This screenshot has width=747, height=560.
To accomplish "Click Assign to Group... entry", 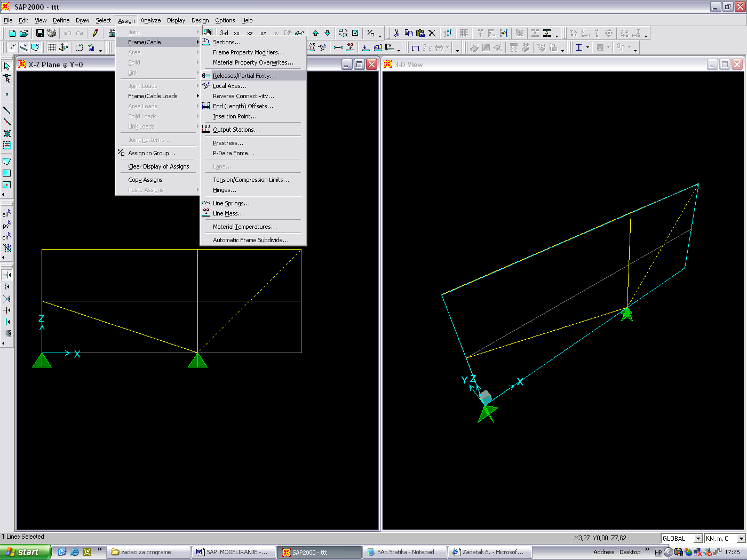I will pyautogui.click(x=158, y=153).
